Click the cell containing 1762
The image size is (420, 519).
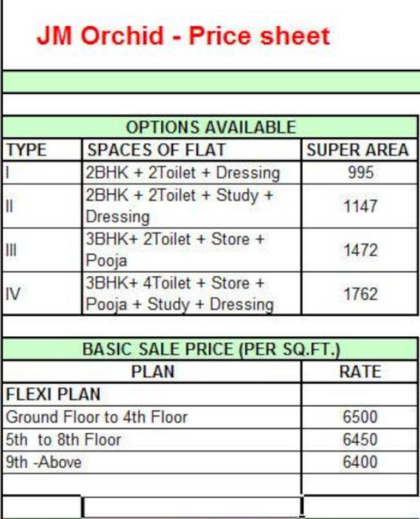(360, 294)
